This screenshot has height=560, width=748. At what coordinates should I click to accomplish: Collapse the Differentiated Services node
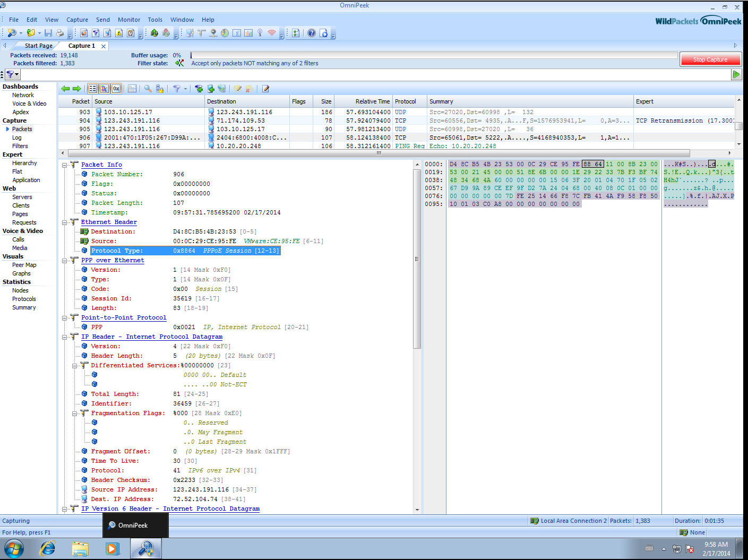point(74,366)
